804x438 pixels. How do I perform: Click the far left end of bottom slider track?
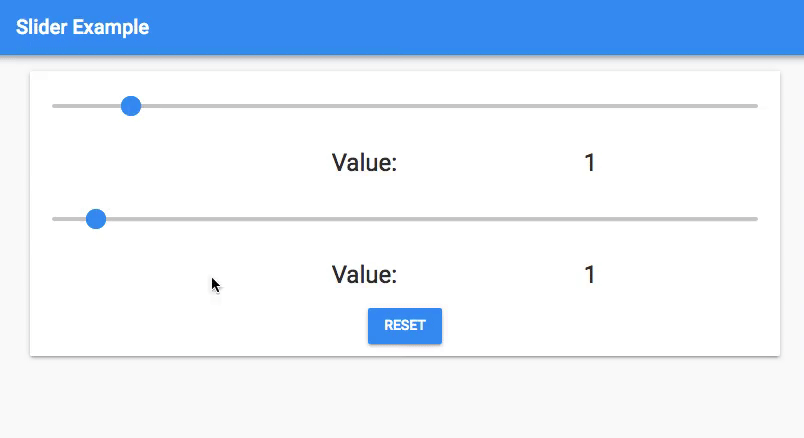tap(54, 219)
